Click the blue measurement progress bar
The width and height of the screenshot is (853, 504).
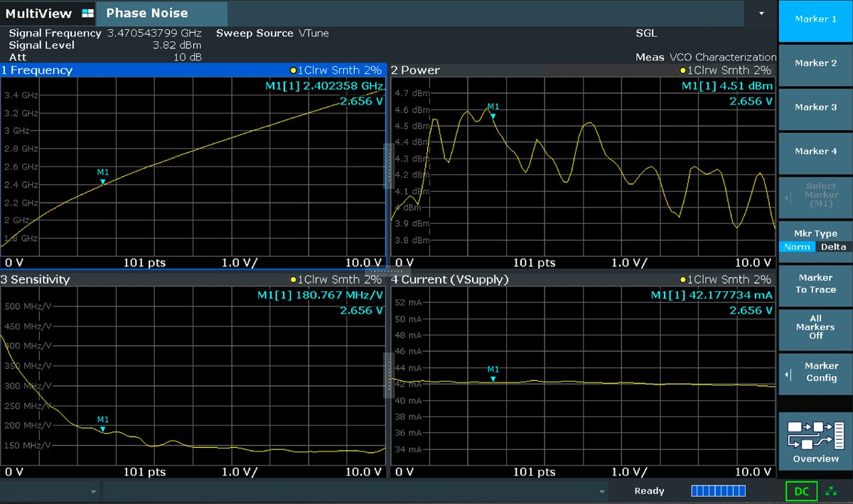point(718,491)
